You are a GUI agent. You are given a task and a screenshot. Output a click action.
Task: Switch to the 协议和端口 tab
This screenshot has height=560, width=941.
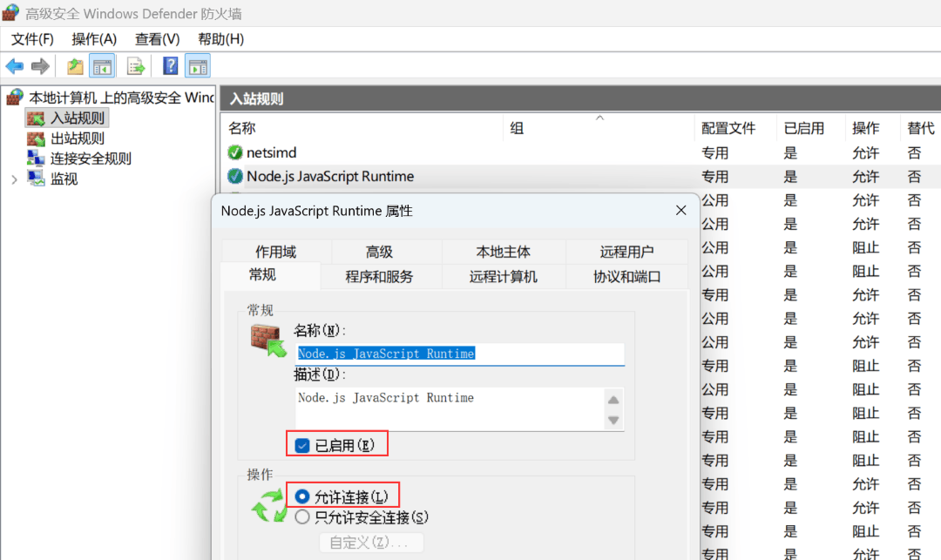click(x=626, y=276)
